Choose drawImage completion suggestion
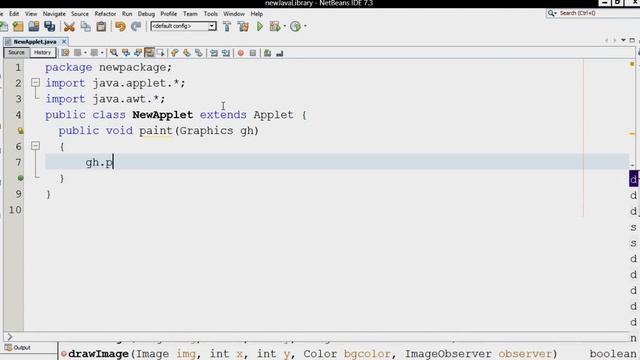The width and height of the screenshot is (640, 360). 349,354
